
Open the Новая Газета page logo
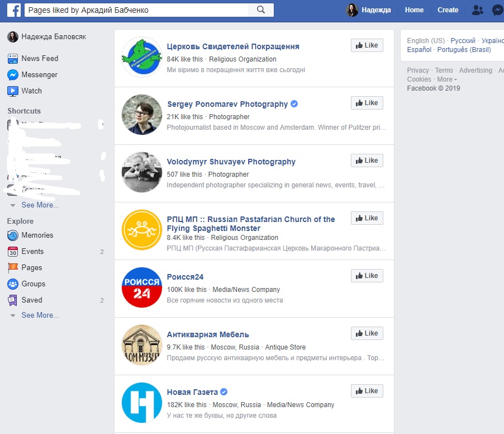point(142,403)
